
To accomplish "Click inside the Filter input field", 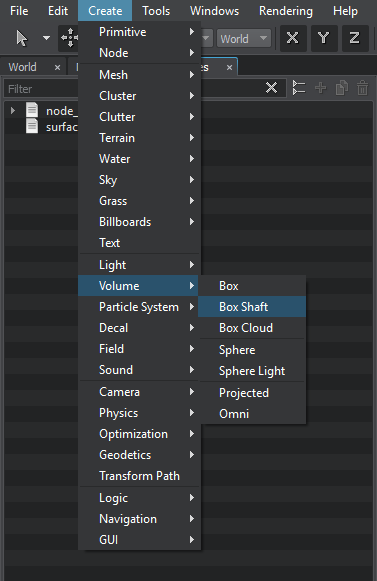I will pos(42,89).
